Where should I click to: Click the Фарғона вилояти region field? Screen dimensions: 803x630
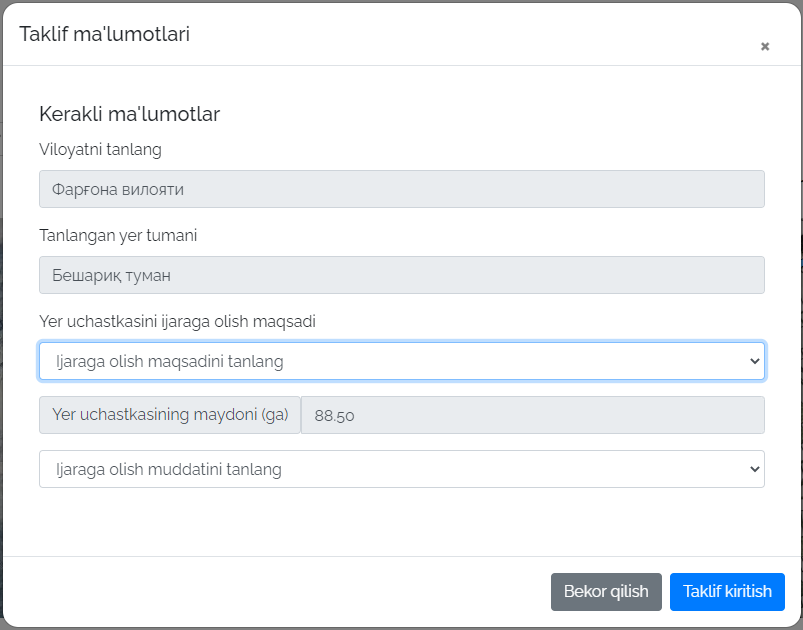(x=401, y=189)
